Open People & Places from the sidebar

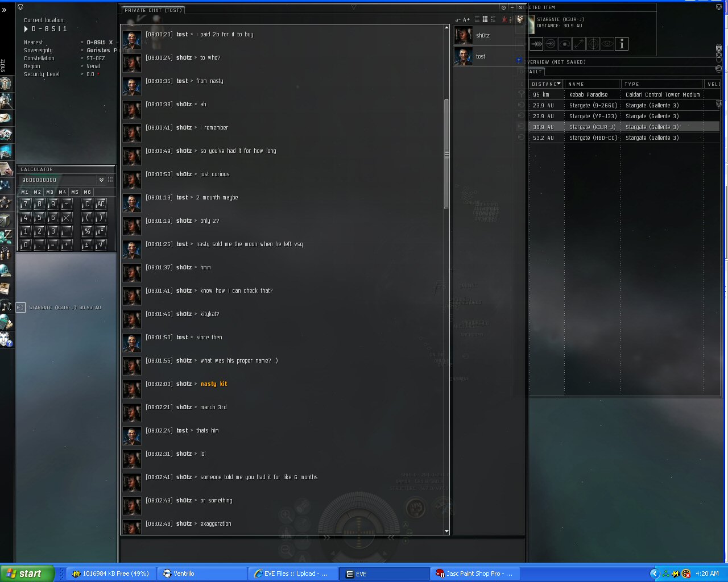point(6,101)
